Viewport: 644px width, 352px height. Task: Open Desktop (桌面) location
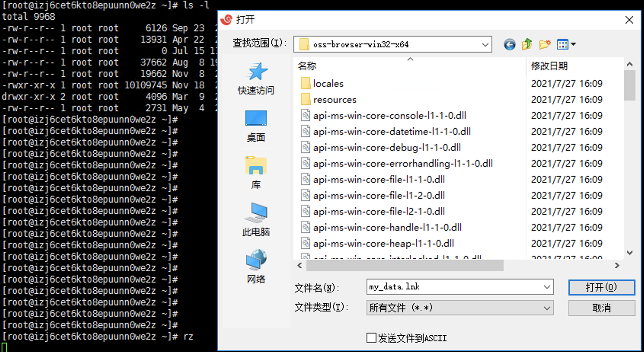(x=256, y=126)
